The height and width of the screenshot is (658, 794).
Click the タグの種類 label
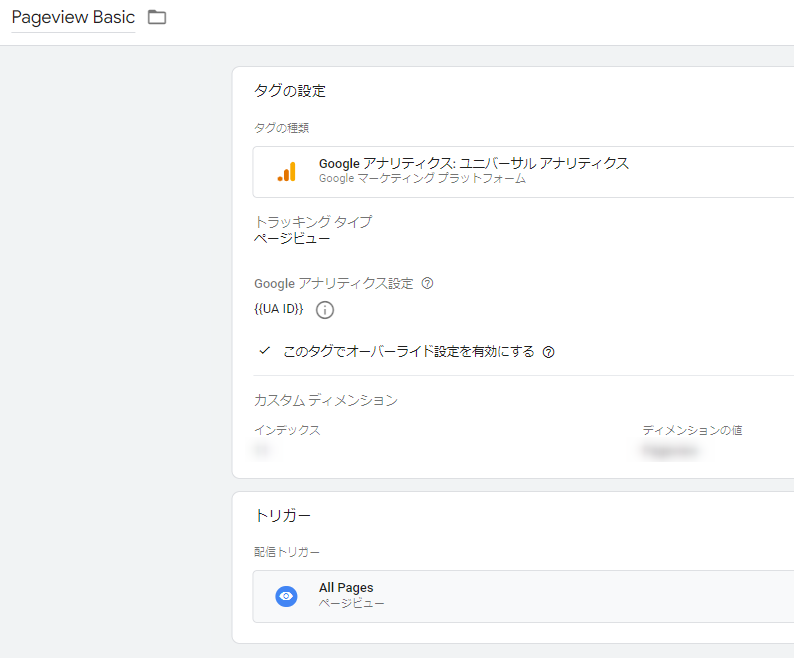281,128
